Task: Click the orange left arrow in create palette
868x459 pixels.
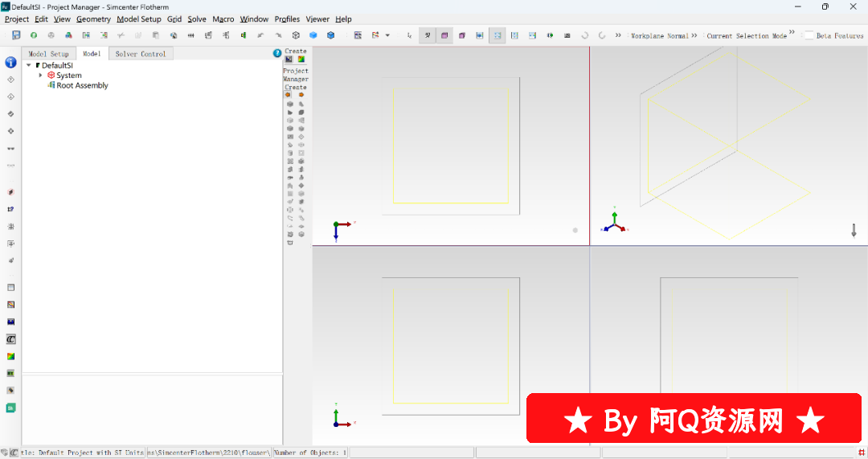Action: pos(289,95)
